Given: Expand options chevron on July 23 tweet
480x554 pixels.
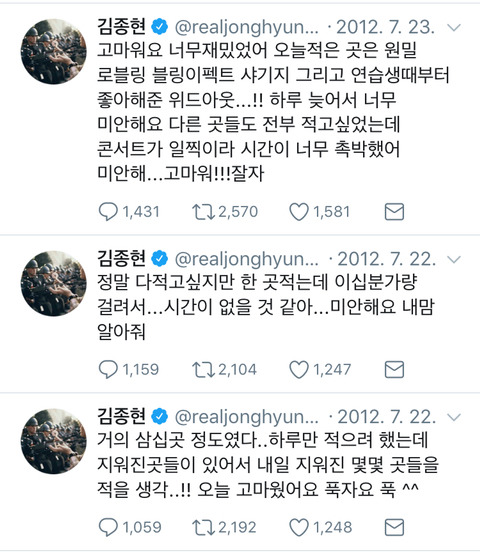Looking at the screenshot, I should pyautogui.click(x=454, y=27).
